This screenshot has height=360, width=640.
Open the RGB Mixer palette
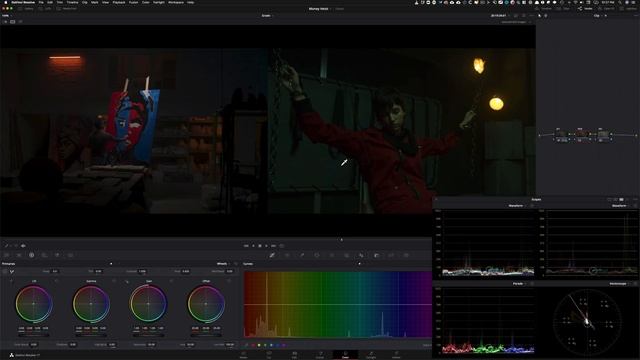point(57,255)
